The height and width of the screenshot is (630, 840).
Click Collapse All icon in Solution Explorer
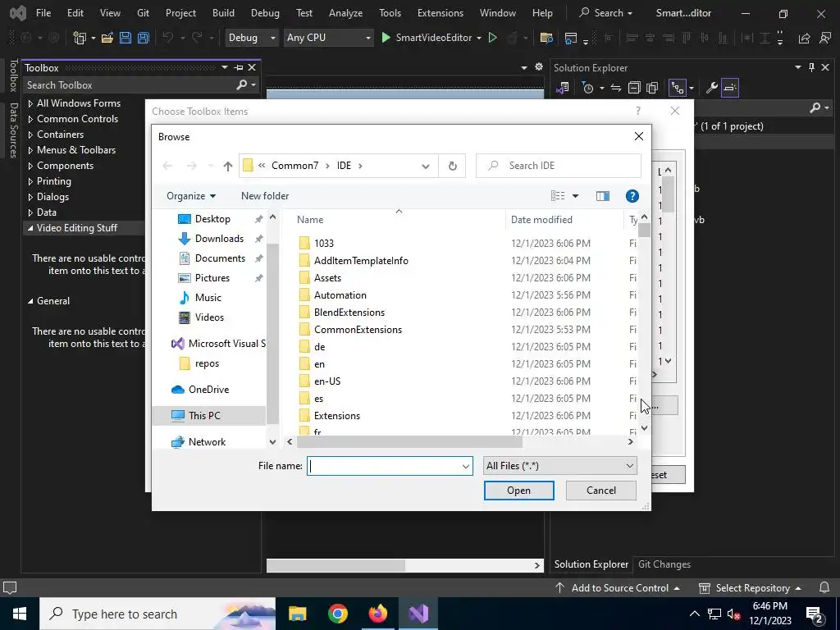click(x=634, y=88)
